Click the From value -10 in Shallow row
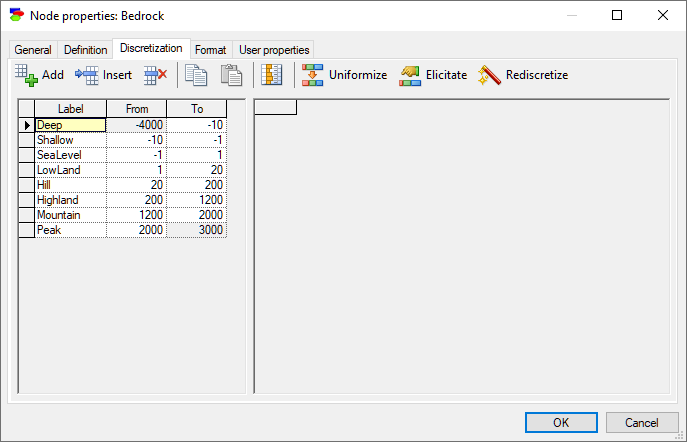Image resolution: width=687 pixels, height=442 pixels. click(137, 140)
